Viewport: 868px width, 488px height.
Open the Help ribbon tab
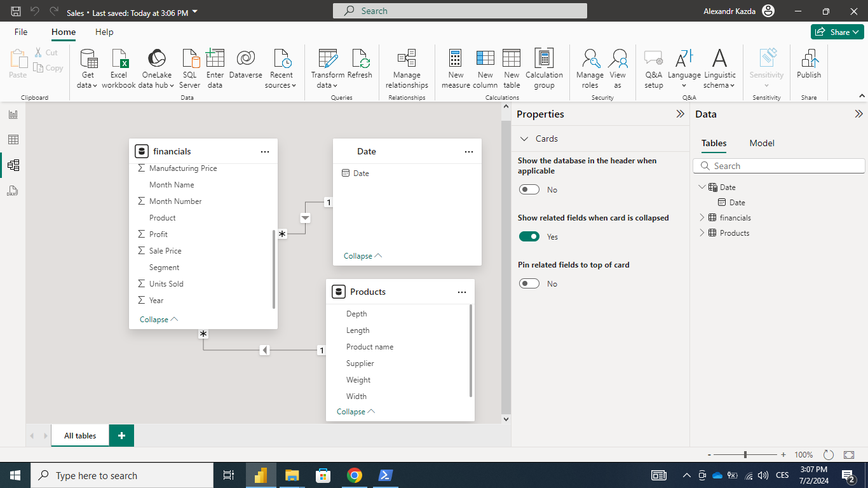104,32
